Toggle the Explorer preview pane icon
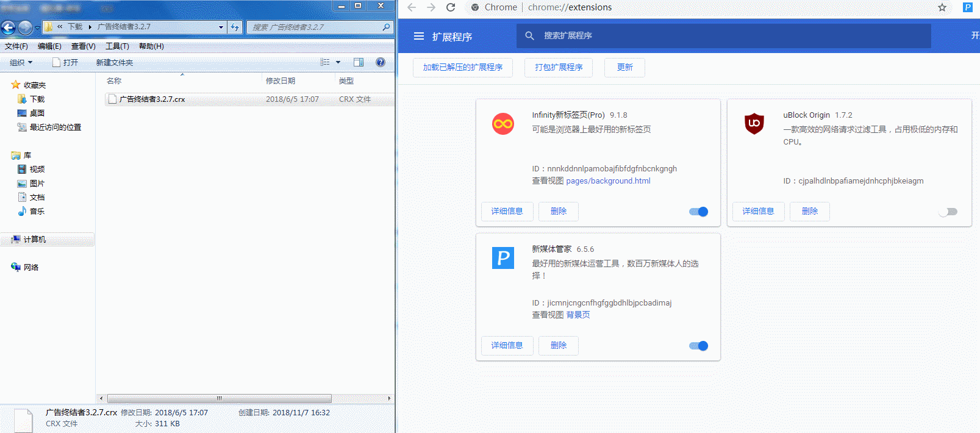Image resolution: width=980 pixels, height=433 pixels. 359,62
